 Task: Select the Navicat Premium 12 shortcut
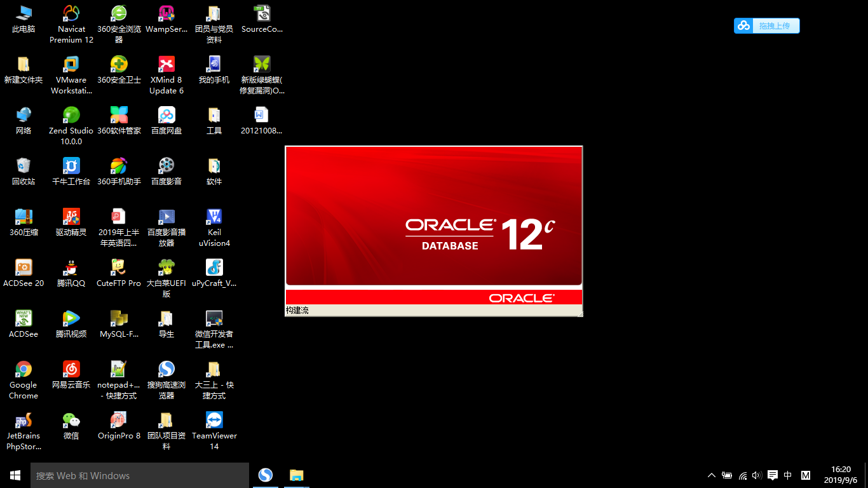[x=71, y=24]
